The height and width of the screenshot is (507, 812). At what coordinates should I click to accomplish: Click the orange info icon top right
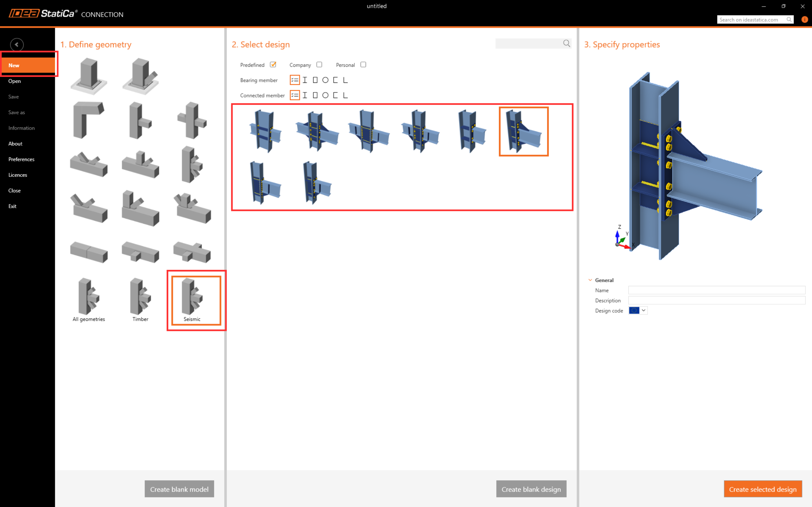point(805,19)
